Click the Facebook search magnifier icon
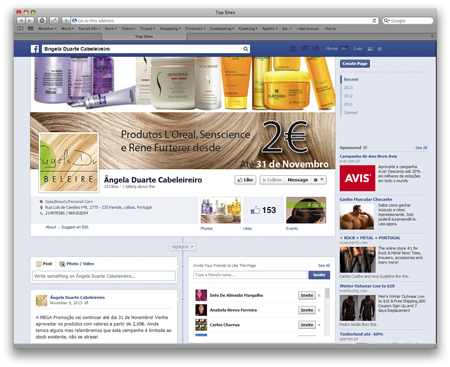The width and height of the screenshot is (450, 367). (x=245, y=49)
